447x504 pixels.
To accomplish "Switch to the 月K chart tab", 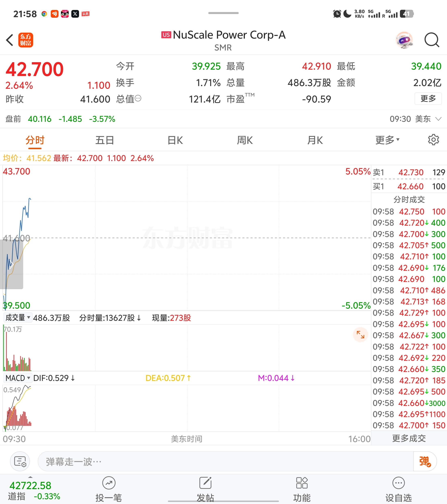I will pyautogui.click(x=315, y=140).
